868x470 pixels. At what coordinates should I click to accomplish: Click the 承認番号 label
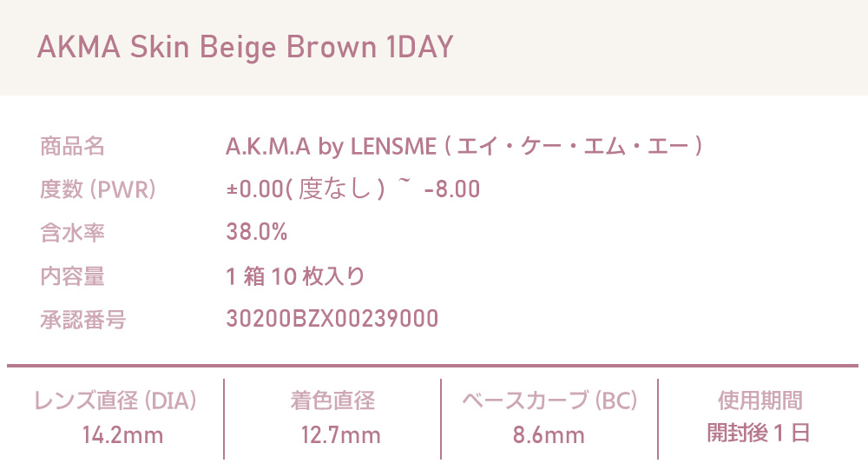click(x=82, y=320)
